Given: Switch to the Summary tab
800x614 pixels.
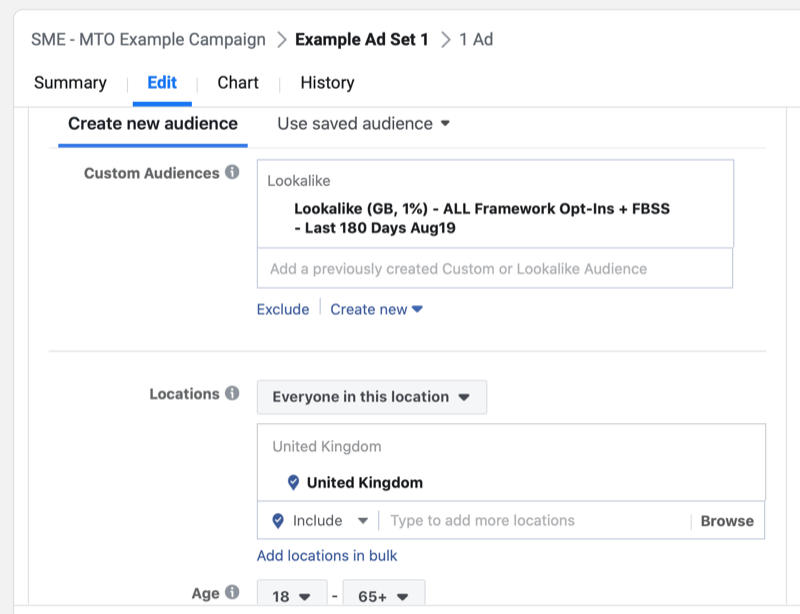Looking at the screenshot, I should tap(71, 83).
